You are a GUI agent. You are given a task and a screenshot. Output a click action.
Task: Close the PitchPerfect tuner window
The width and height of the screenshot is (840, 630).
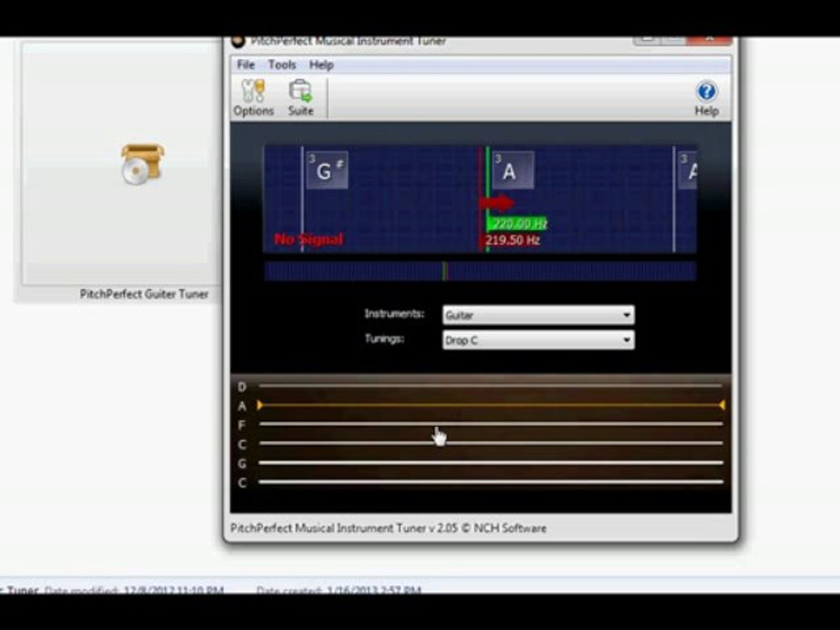pos(709,40)
